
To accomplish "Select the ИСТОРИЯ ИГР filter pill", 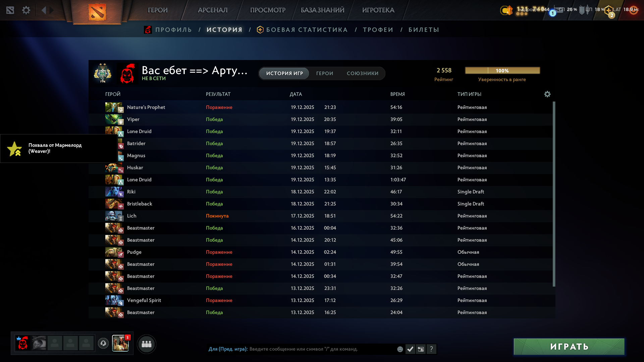I will (284, 73).
